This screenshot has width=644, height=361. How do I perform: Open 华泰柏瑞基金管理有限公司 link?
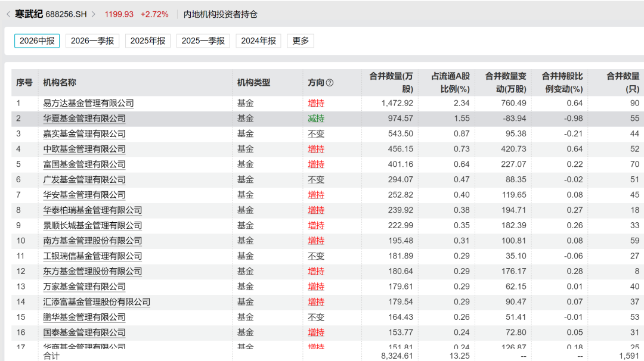[x=93, y=210]
